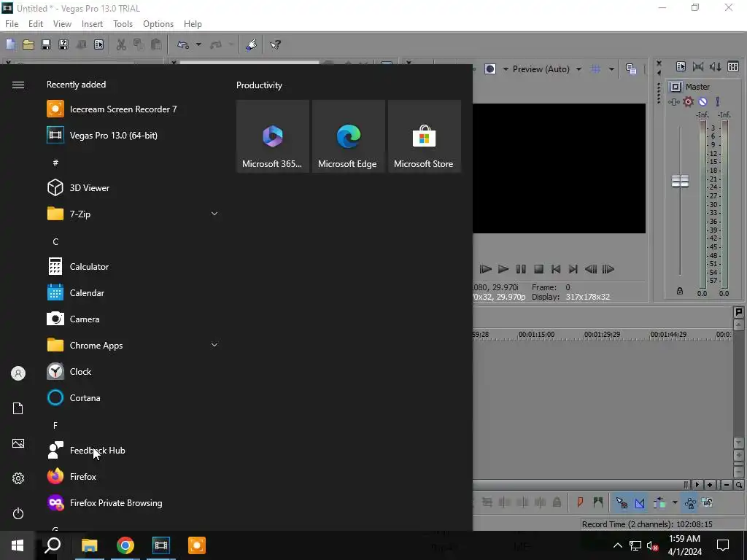
Task: Toggle the preview Overlays grid icon
Action: tap(596, 69)
